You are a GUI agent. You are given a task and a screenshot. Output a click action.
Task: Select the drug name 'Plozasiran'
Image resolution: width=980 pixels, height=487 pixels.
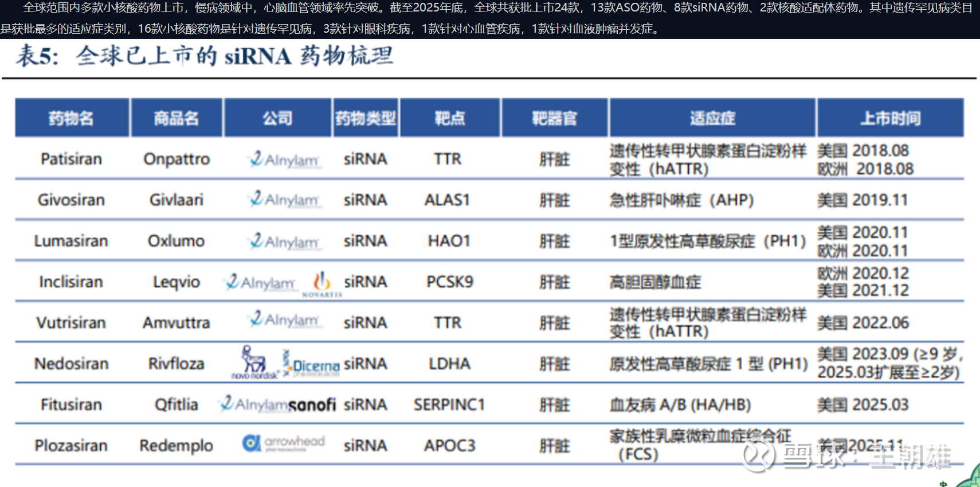tap(71, 445)
